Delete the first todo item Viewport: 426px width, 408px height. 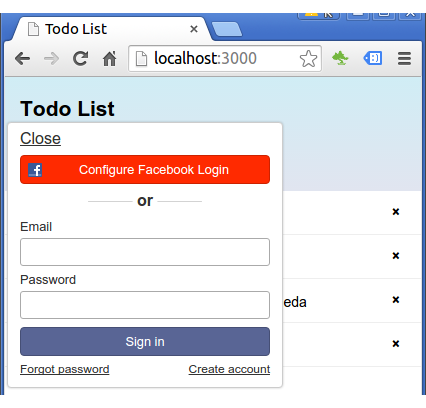tap(396, 212)
